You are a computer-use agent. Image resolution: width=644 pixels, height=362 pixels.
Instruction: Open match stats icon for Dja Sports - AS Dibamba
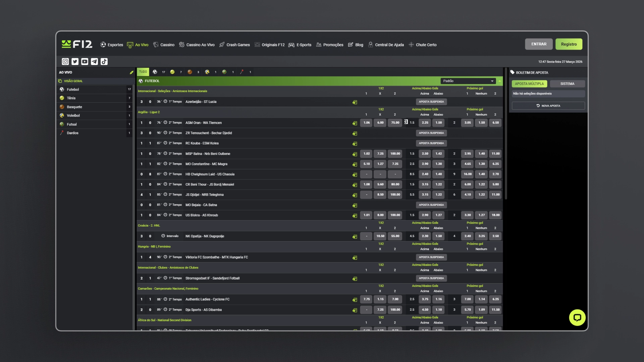(355, 310)
